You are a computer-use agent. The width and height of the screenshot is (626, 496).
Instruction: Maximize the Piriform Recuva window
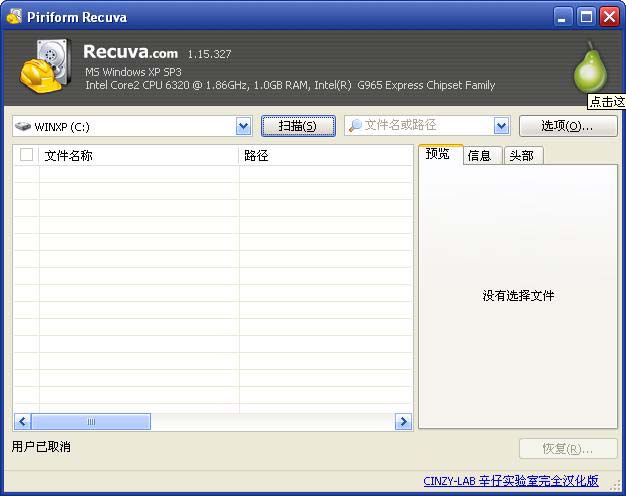(x=587, y=17)
